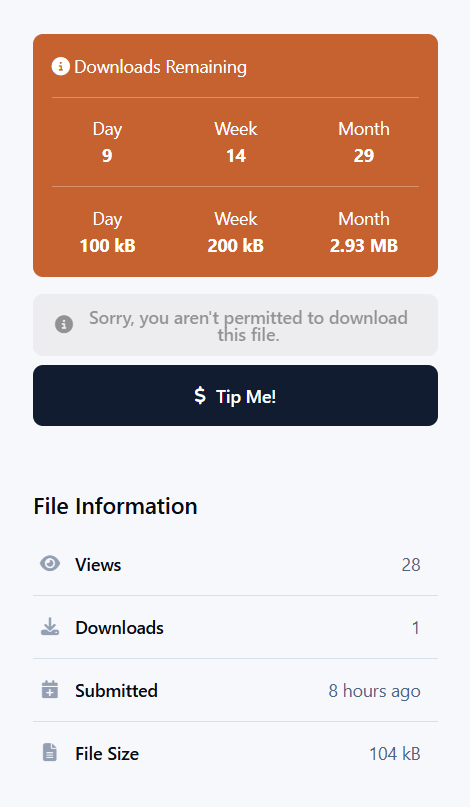The width and height of the screenshot is (470, 807).
Task: Click the monthly count value 29
Action: click(363, 155)
